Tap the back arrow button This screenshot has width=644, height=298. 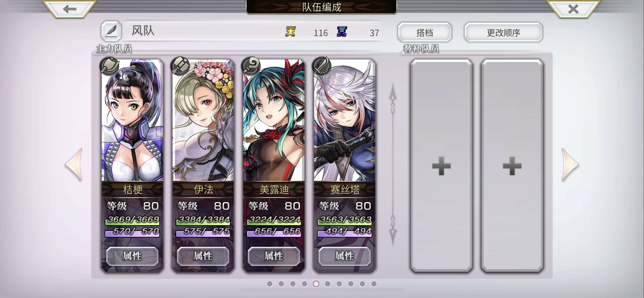[x=69, y=9]
